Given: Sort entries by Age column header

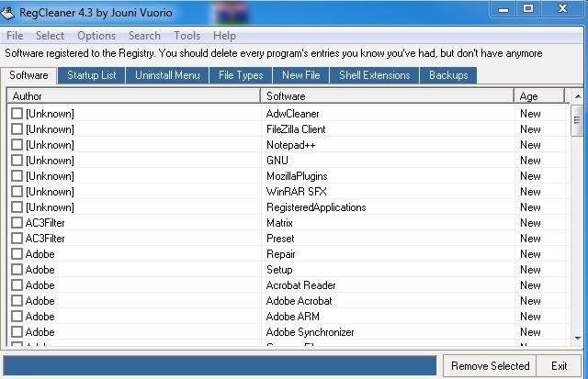Looking at the screenshot, I should [x=540, y=96].
